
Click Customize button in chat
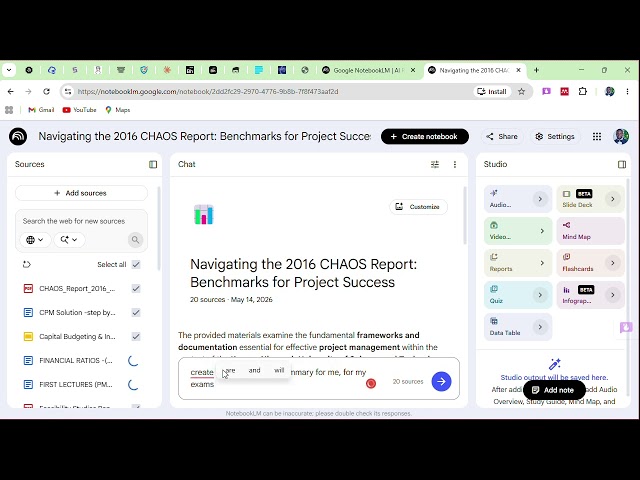pyautogui.click(x=418, y=207)
